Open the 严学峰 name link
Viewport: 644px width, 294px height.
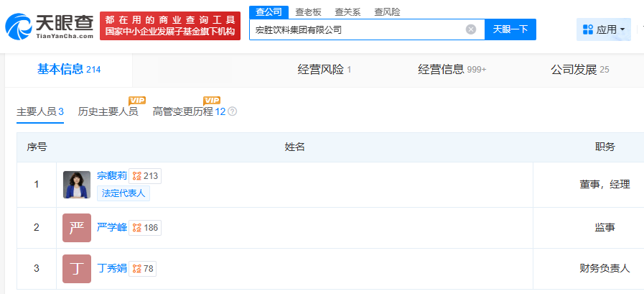pos(112,228)
